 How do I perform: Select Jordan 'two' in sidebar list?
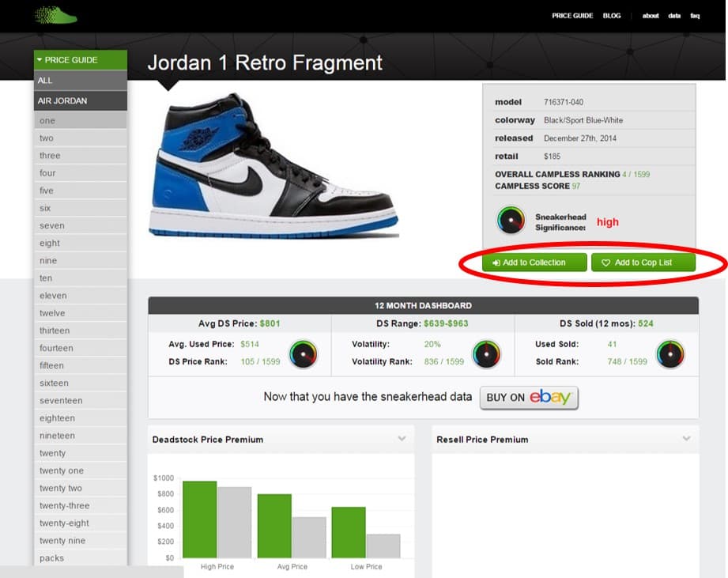81,138
